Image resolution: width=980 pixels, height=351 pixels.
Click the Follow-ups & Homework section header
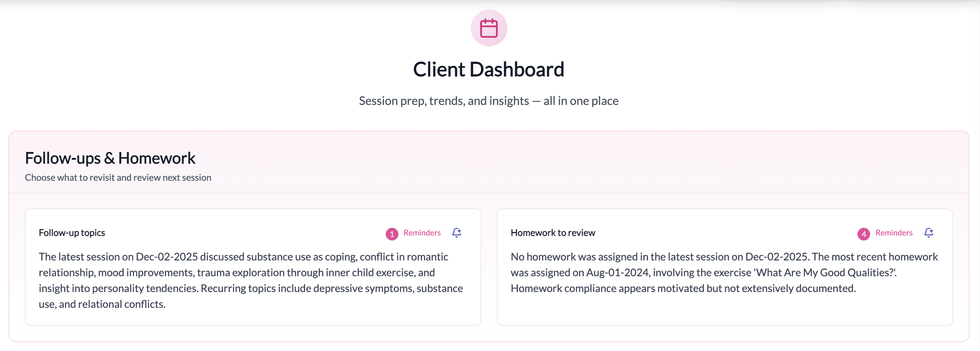(110, 158)
